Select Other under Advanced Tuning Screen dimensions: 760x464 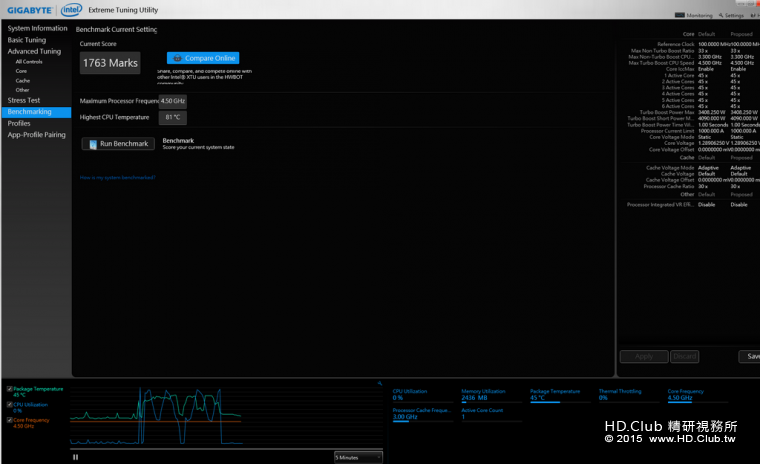pos(22,90)
